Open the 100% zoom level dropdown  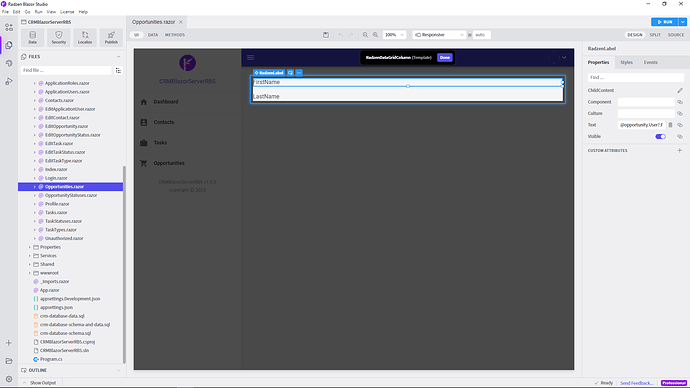(394, 35)
